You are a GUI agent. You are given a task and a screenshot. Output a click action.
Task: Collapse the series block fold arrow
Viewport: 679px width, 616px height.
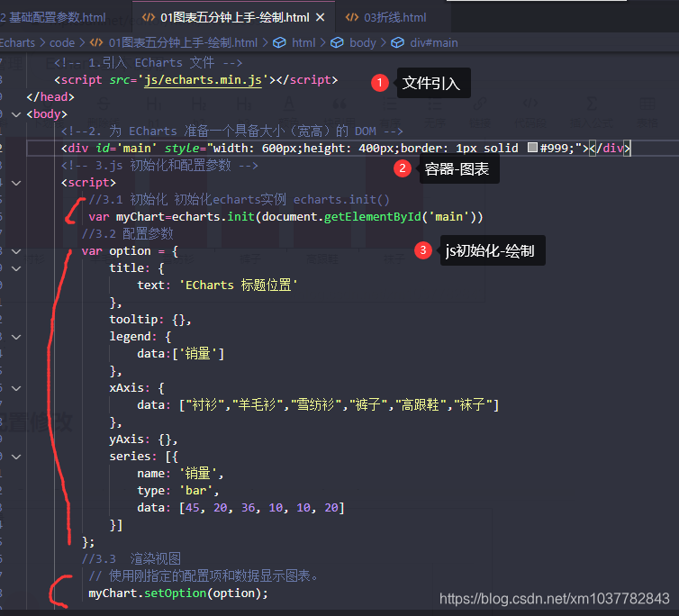click(16, 457)
